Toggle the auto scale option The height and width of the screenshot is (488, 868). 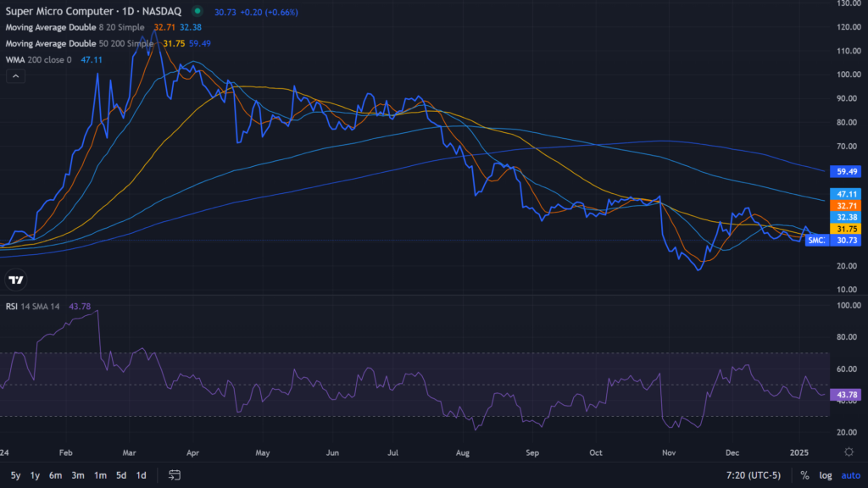coord(850,475)
